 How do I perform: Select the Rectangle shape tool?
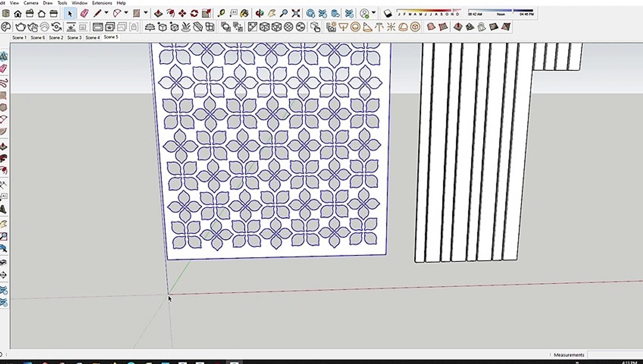click(x=136, y=14)
